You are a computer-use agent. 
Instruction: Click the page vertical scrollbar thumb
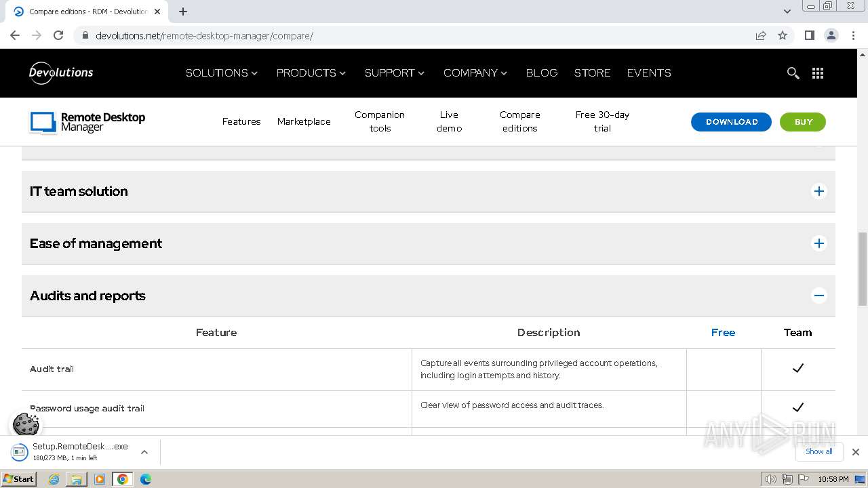coord(863,269)
